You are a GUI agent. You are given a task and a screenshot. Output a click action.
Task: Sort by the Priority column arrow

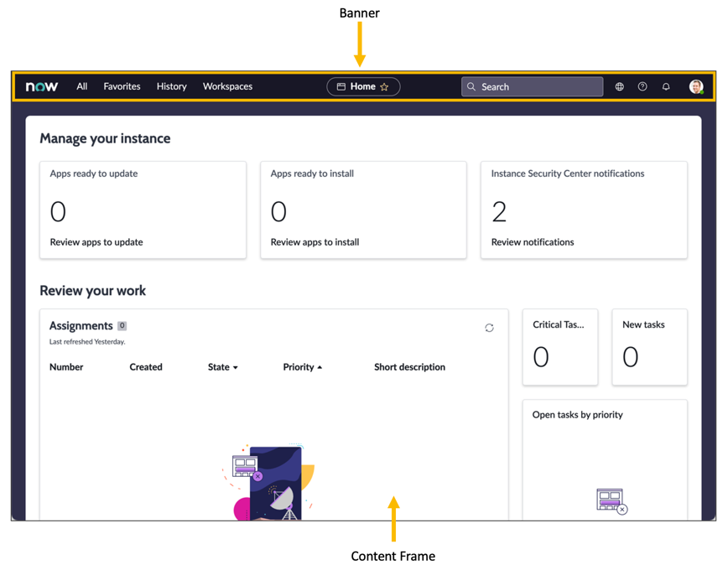click(320, 367)
